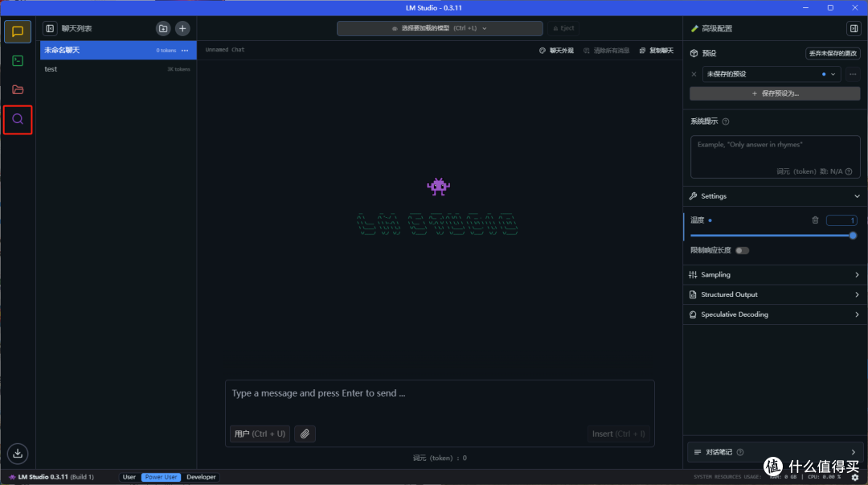This screenshot has width=868, height=485.
Task: Click the temperature value field
Action: (x=841, y=220)
